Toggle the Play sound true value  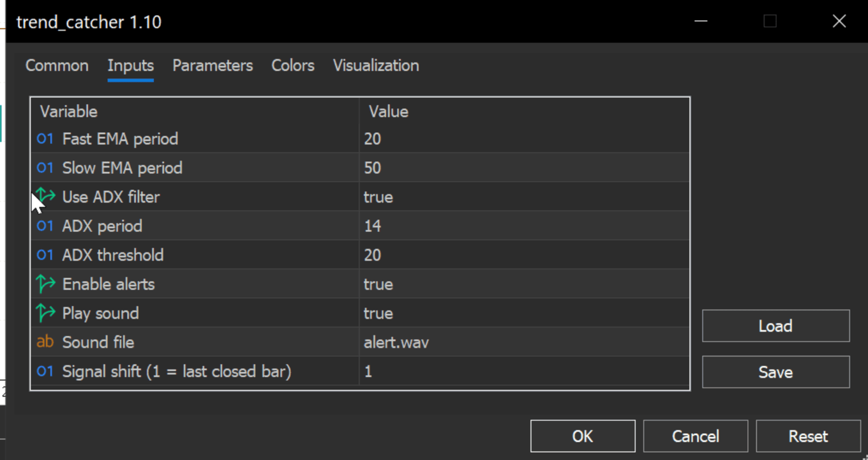[378, 314]
